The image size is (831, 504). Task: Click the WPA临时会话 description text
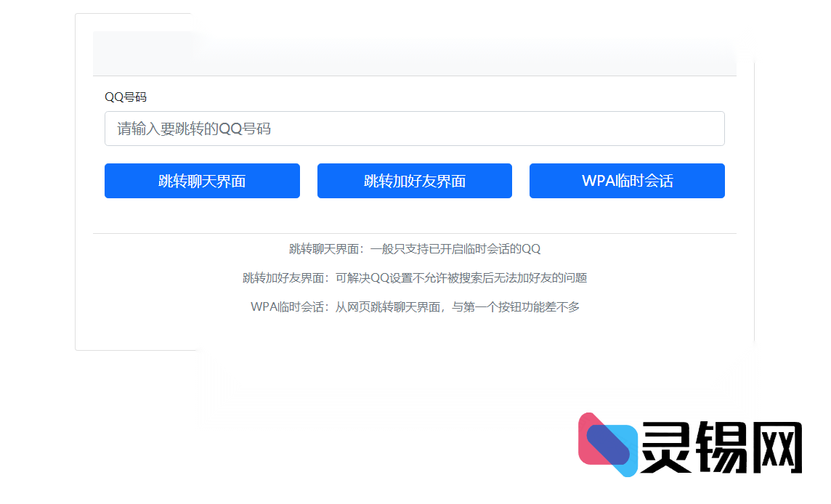point(415,306)
